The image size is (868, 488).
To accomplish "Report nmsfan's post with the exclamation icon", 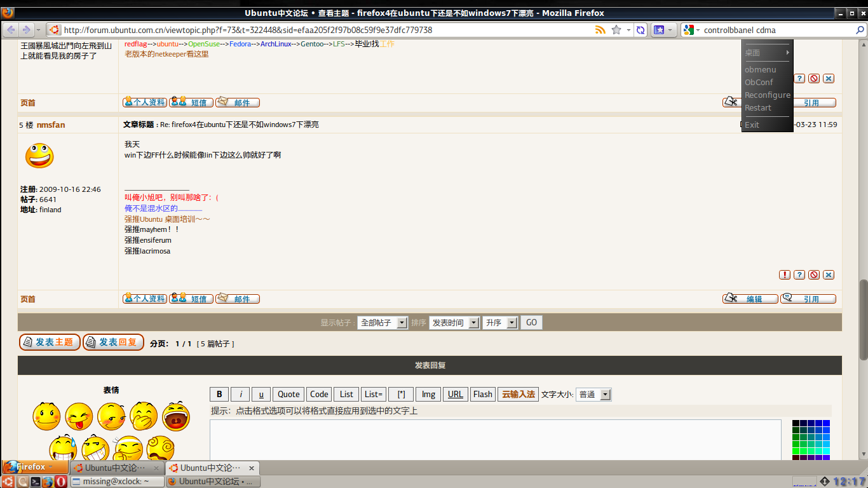I will click(785, 274).
